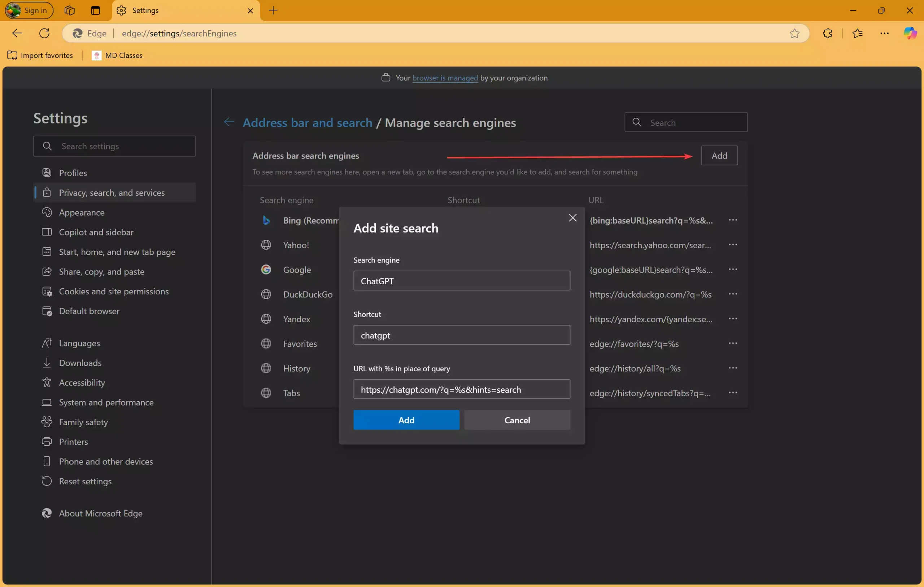Go back via the Address bar and search breadcrumb
The image size is (924, 587).
308,122
